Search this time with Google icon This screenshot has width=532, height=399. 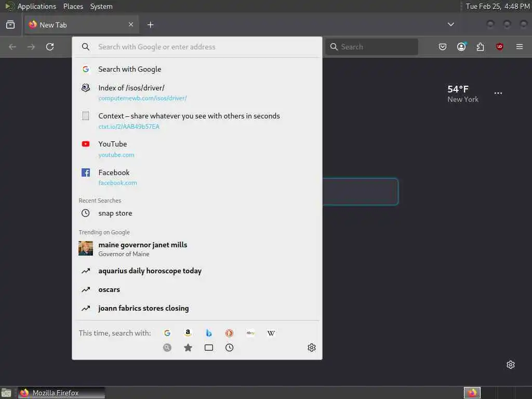click(x=167, y=333)
